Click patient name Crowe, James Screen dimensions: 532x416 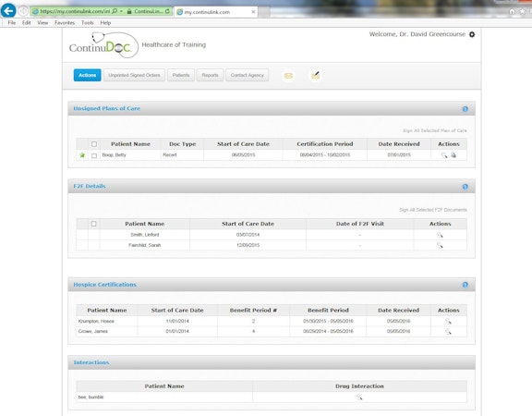pos(93,332)
